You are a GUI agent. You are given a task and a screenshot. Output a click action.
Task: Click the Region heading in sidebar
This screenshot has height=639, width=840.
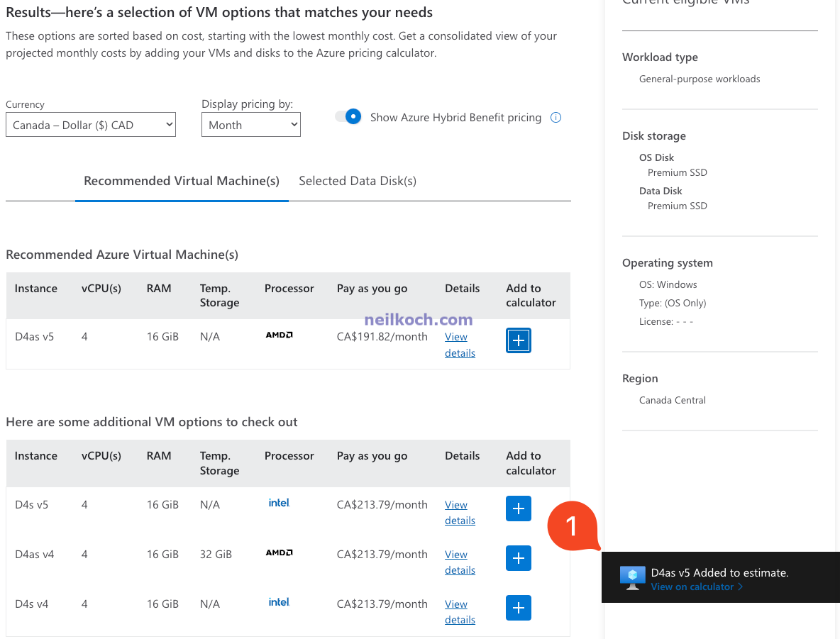tap(640, 379)
